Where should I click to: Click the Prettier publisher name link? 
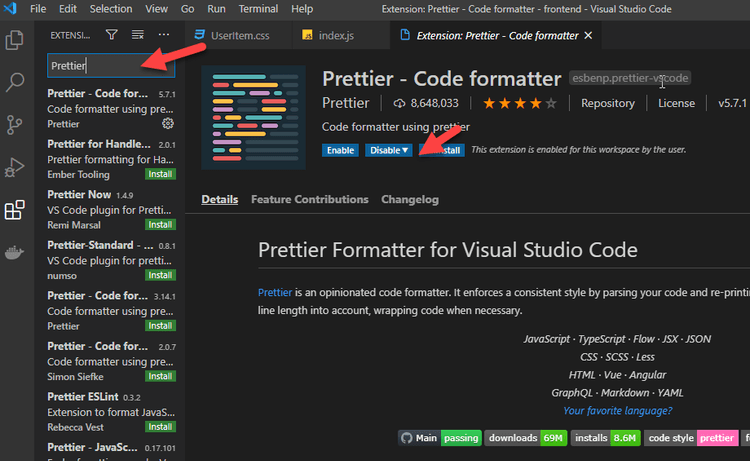pyautogui.click(x=345, y=103)
